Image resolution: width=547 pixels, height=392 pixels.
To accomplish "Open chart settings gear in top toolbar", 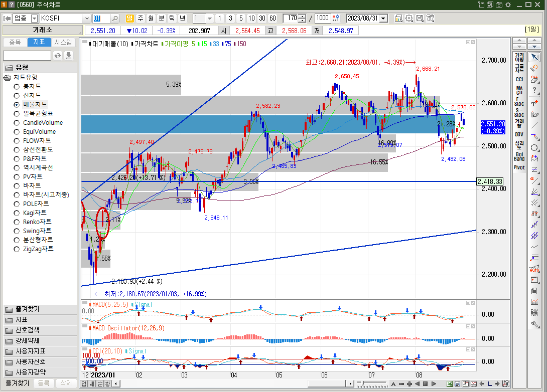I will tap(409, 18).
